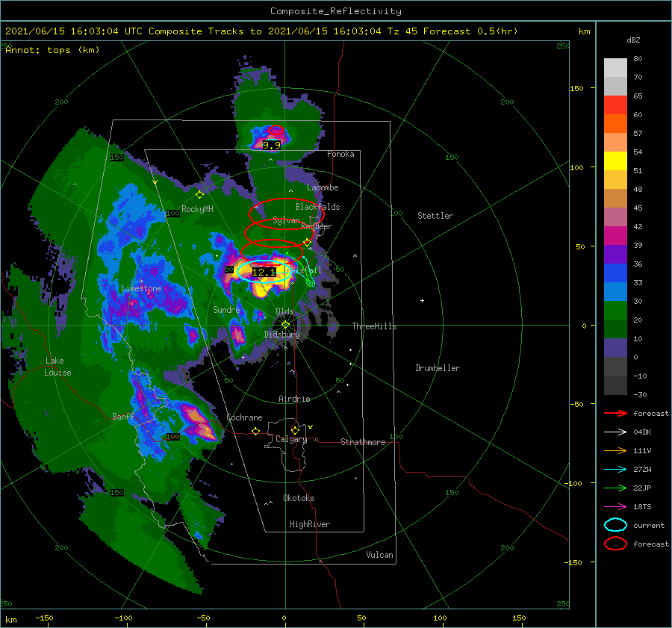Click the Forecast 0.5(hr) header text
This screenshot has height=628, width=672.
(470, 31)
